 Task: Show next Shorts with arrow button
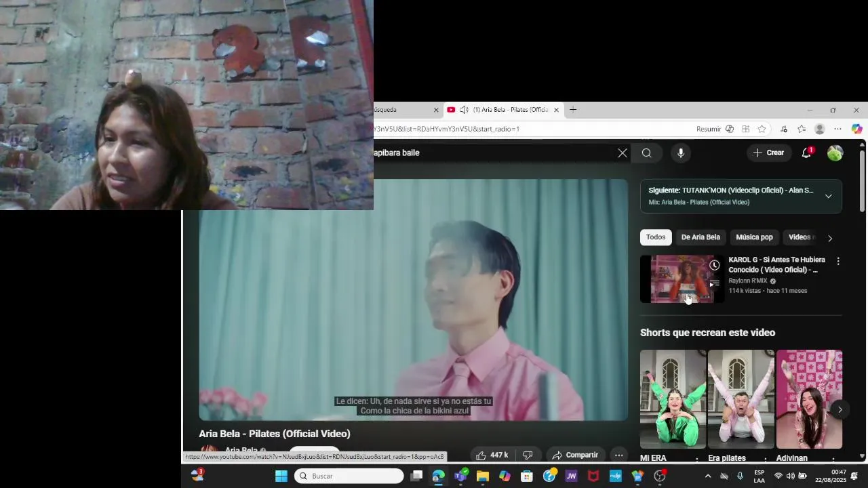tap(840, 409)
